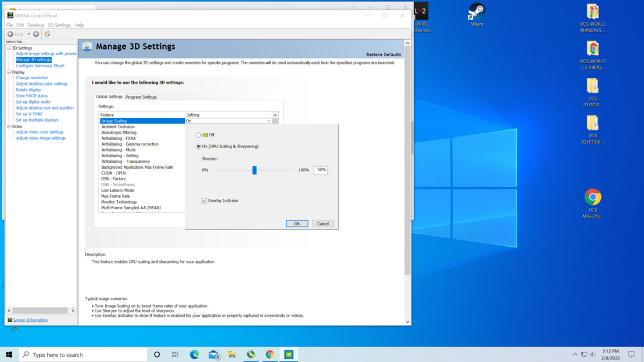Open Task View on the taskbar
The width and height of the screenshot is (644, 362).
click(x=175, y=355)
